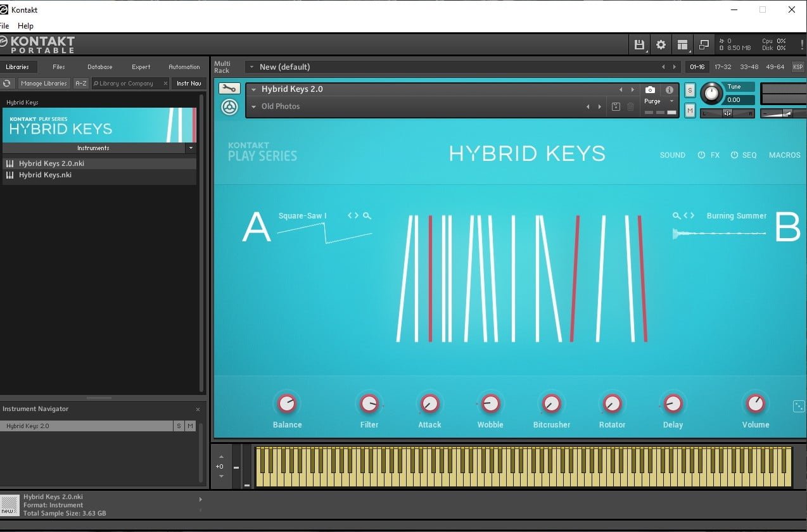Click the randomize dice icon

[x=799, y=407]
